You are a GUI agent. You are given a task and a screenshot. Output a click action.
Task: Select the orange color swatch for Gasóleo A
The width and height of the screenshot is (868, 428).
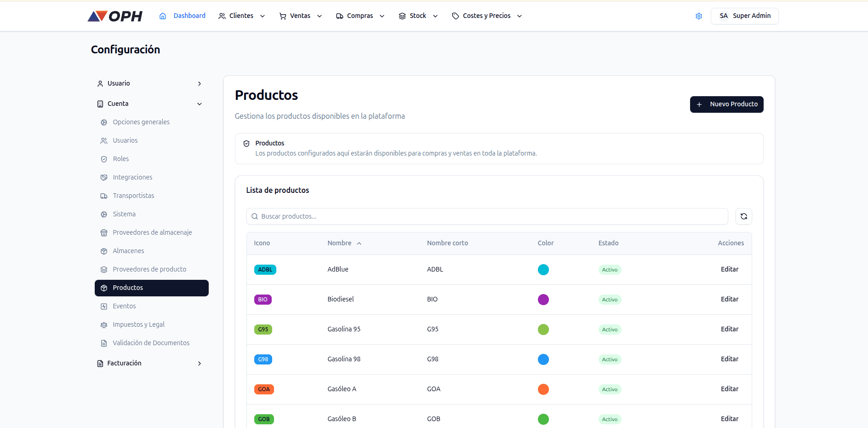(x=543, y=389)
